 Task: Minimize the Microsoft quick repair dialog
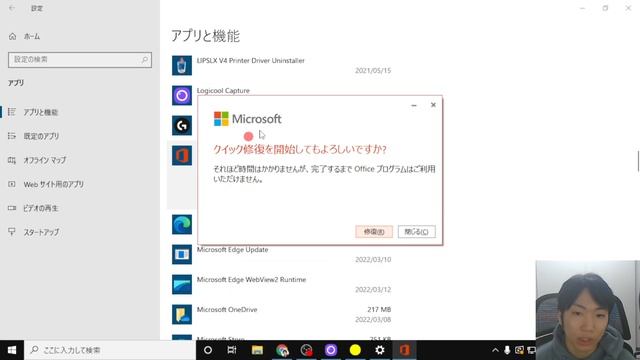[413, 105]
